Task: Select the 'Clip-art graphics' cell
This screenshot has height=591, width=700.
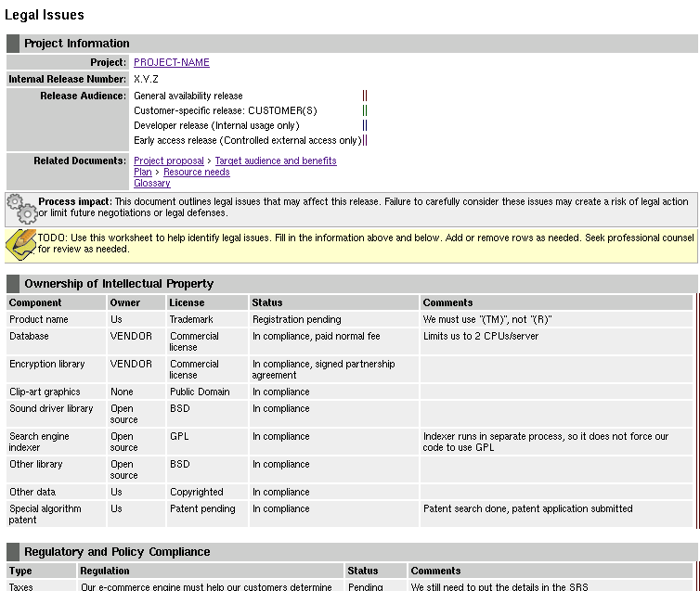Action: click(x=57, y=392)
